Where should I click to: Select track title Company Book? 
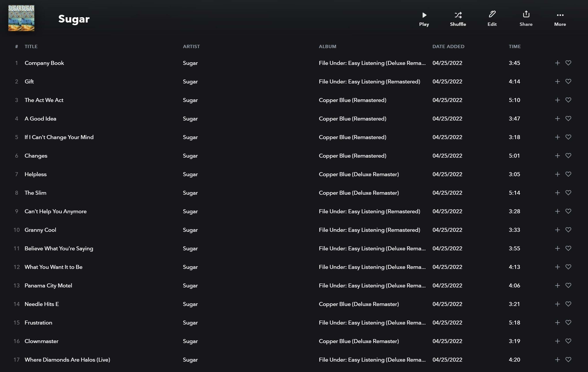[x=44, y=63]
